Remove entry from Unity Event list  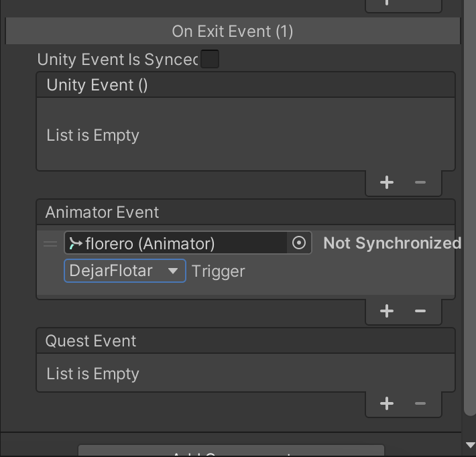420,182
